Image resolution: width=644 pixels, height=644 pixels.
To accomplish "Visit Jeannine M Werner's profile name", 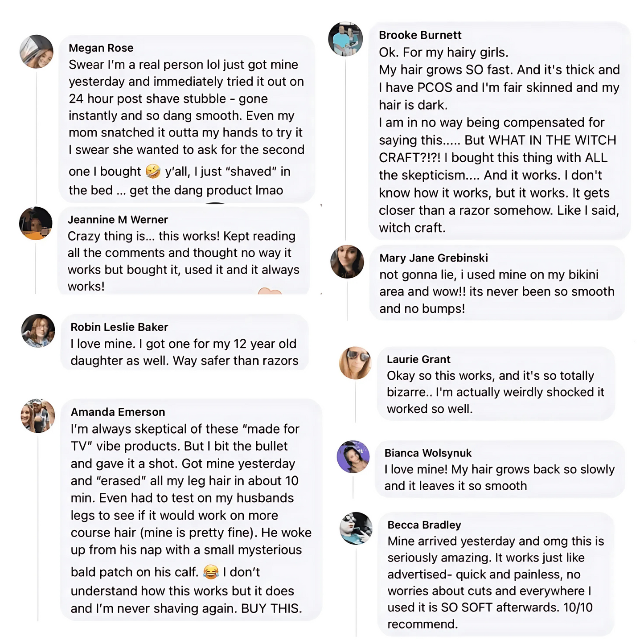I will (118, 219).
